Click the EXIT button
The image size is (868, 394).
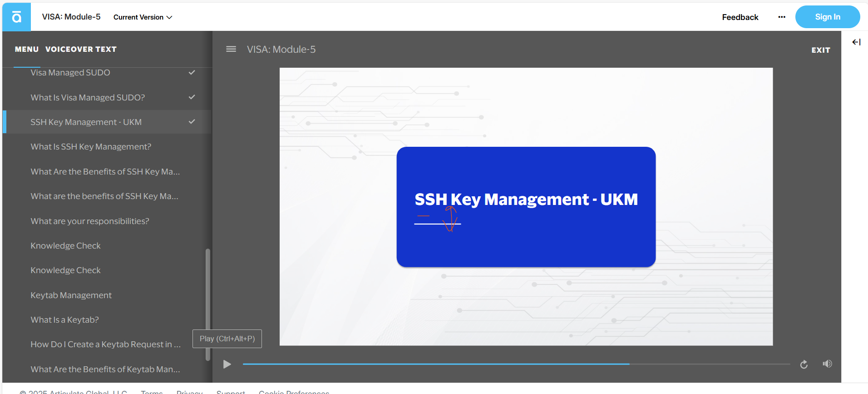[820, 50]
